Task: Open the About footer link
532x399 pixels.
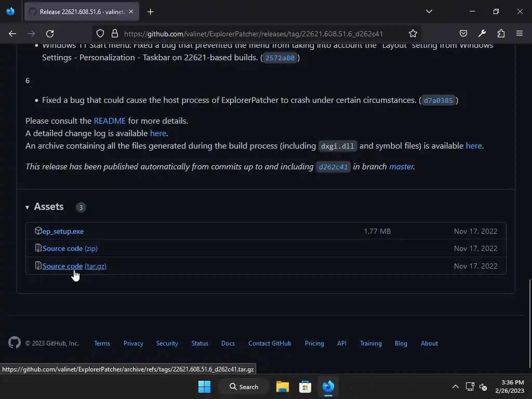Action: click(429, 343)
